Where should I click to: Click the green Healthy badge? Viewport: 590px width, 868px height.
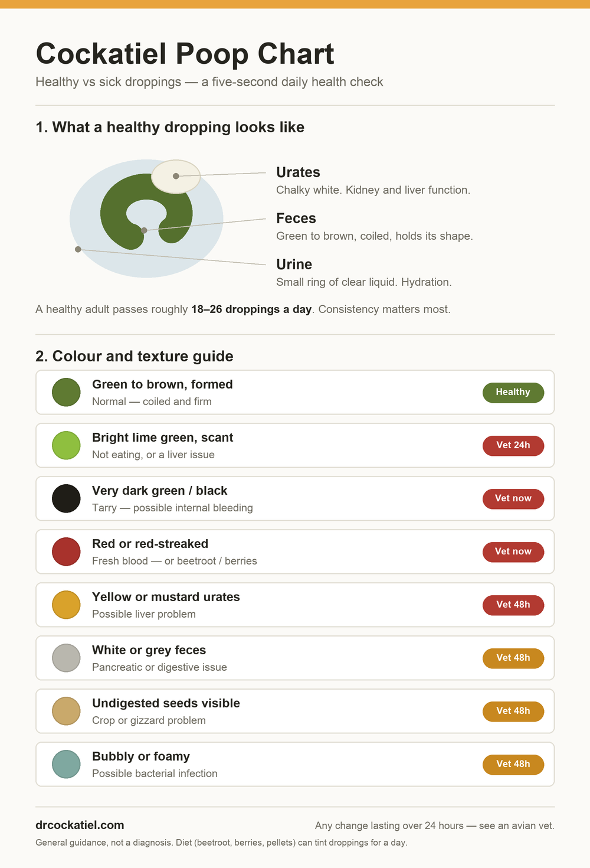pos(513,393)
